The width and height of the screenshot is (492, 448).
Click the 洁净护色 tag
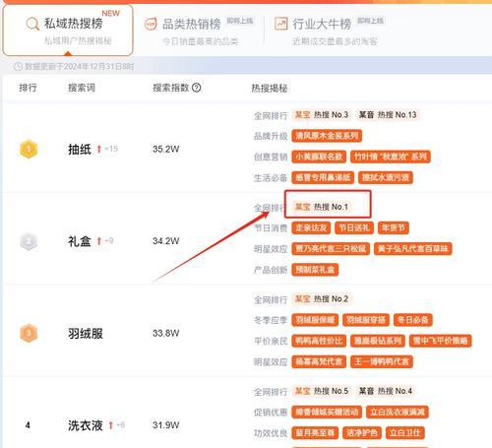[362, 433]
